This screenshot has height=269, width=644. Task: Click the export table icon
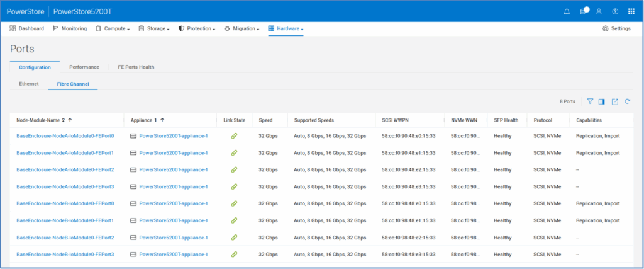point(615,101)
